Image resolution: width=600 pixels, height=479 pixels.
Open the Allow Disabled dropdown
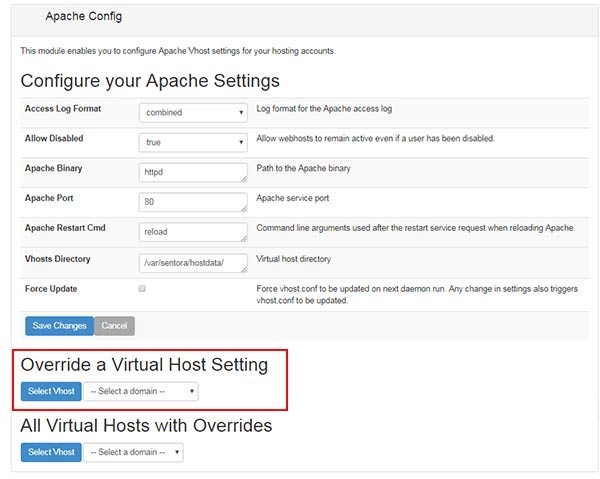pos(193,142)
